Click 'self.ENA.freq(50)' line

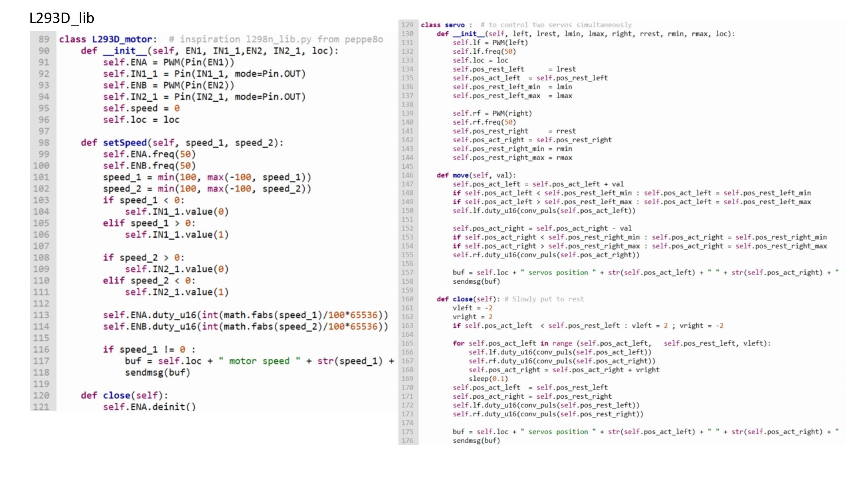tap(149, 154)
